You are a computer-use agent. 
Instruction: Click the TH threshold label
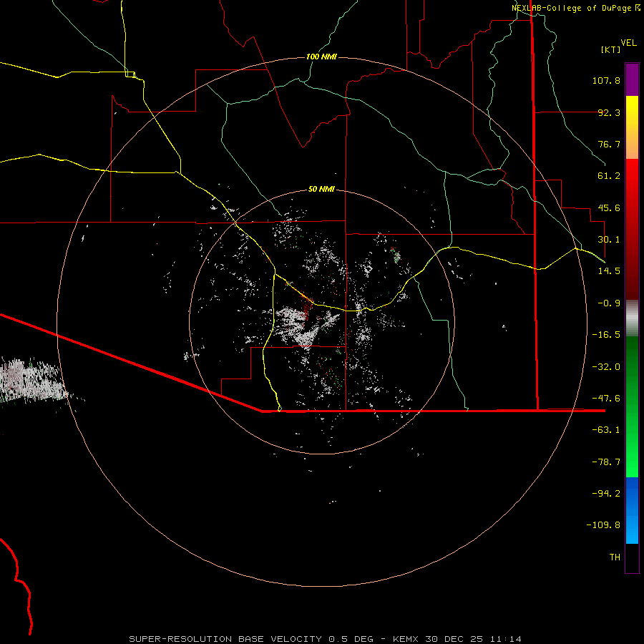coord(615,557)
